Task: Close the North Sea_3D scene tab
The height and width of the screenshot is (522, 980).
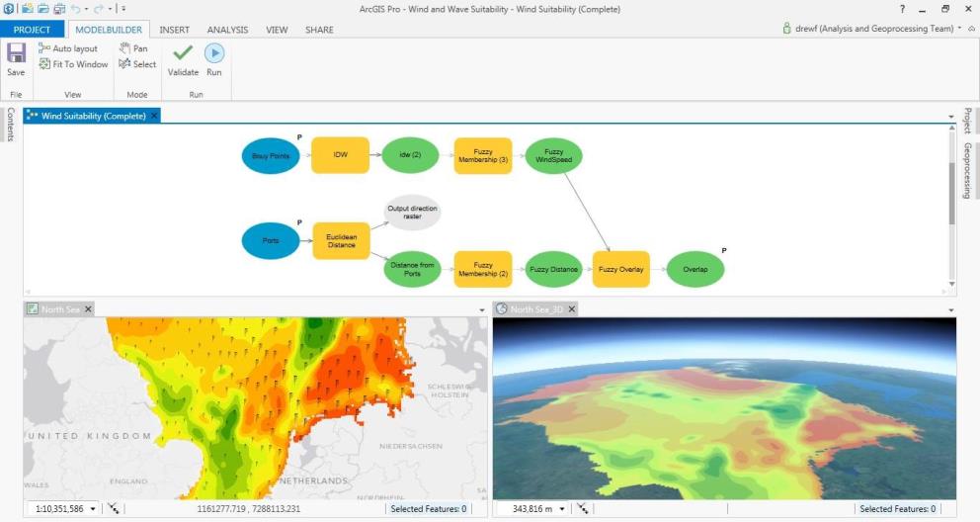Action: [571, 308]
